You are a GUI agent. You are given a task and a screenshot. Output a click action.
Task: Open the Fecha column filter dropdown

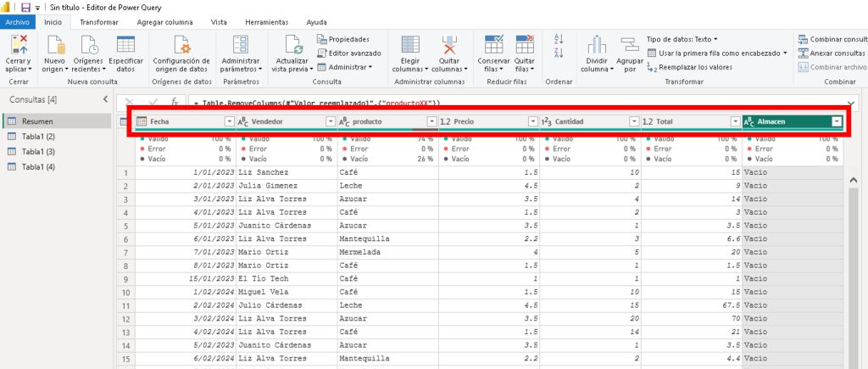pyautogui.click(x=229, y=122)
